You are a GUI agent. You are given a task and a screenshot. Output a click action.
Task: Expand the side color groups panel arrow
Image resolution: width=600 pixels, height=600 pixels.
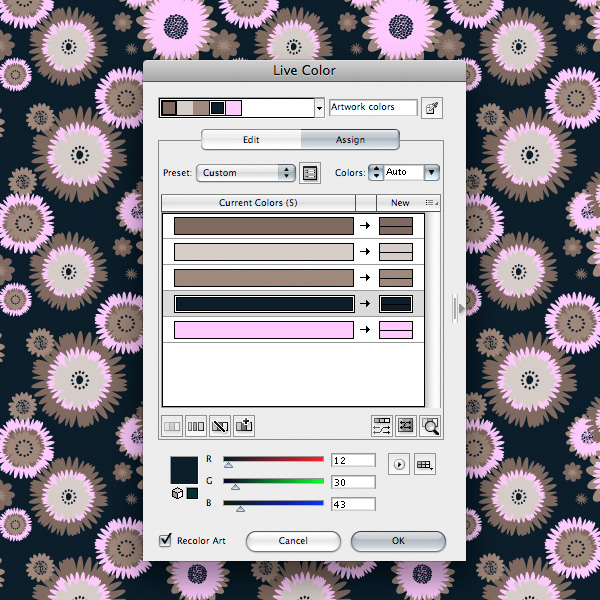point(461,308)
